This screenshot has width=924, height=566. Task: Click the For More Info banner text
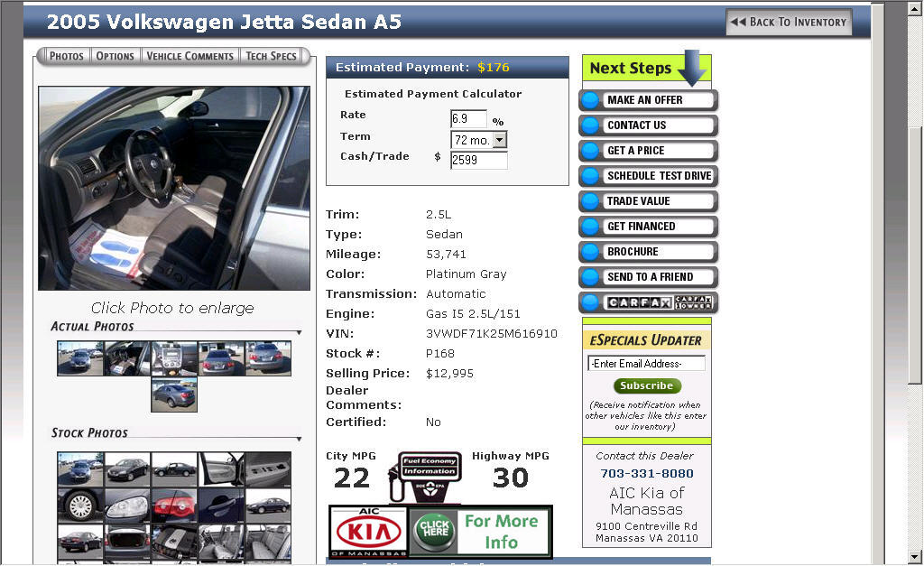(x=501, y=532)
